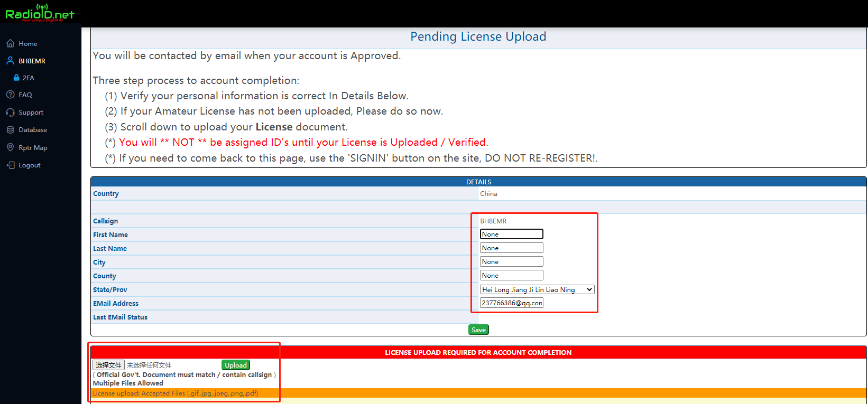Click the 选择文件 choose file button

coord(108,365)
